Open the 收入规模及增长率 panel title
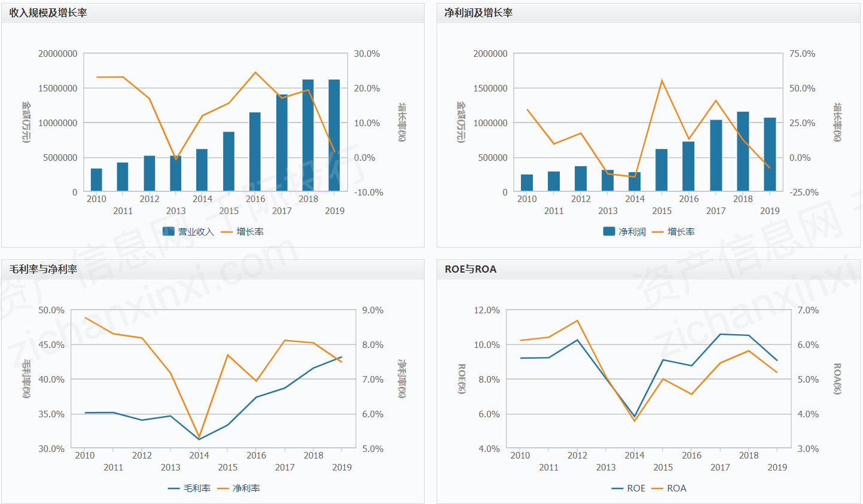 pyautogui.click(x=48, y=13)
